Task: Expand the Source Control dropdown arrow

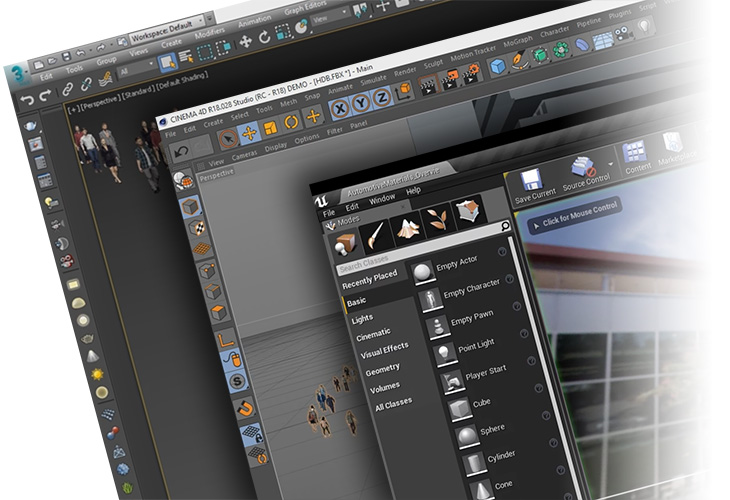Action: tap(610, 163)
